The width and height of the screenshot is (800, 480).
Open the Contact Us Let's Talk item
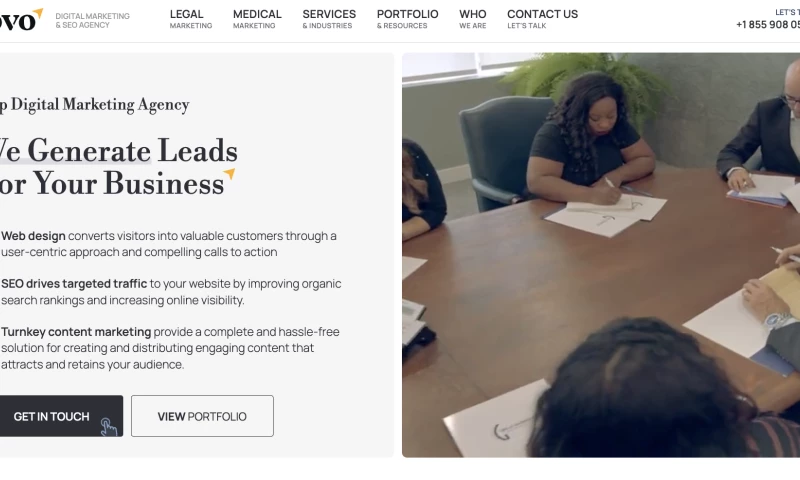(542, 19)
